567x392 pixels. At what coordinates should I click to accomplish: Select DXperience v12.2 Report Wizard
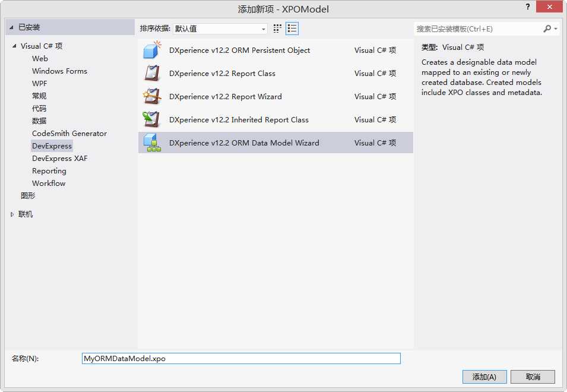[x=275, y=96]
